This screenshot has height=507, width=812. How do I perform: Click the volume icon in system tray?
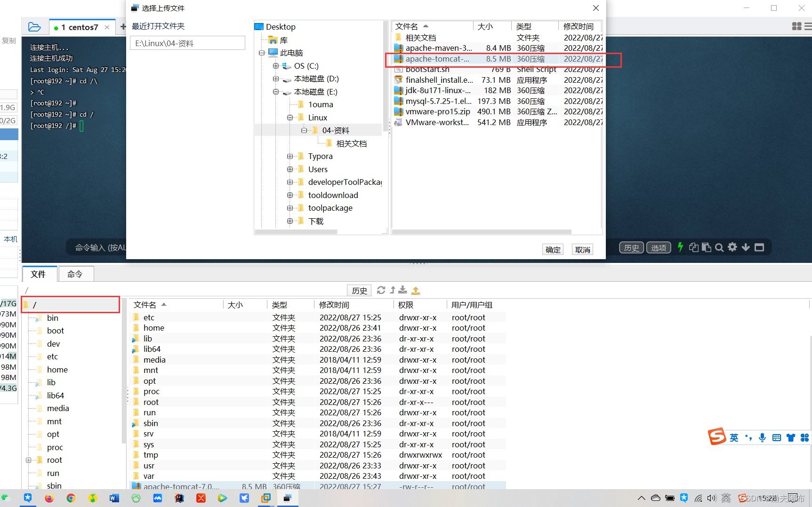(711, 498)
